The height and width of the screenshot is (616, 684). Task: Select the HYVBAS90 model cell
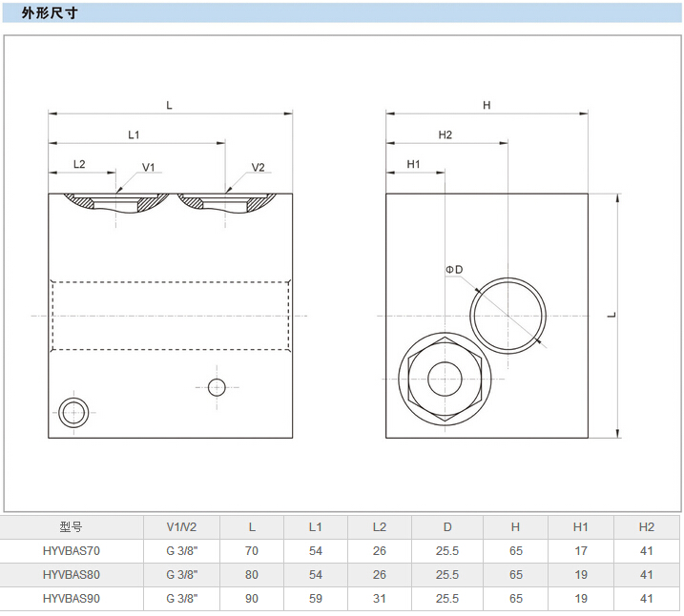pyautogui.click(x=72, y=599)
